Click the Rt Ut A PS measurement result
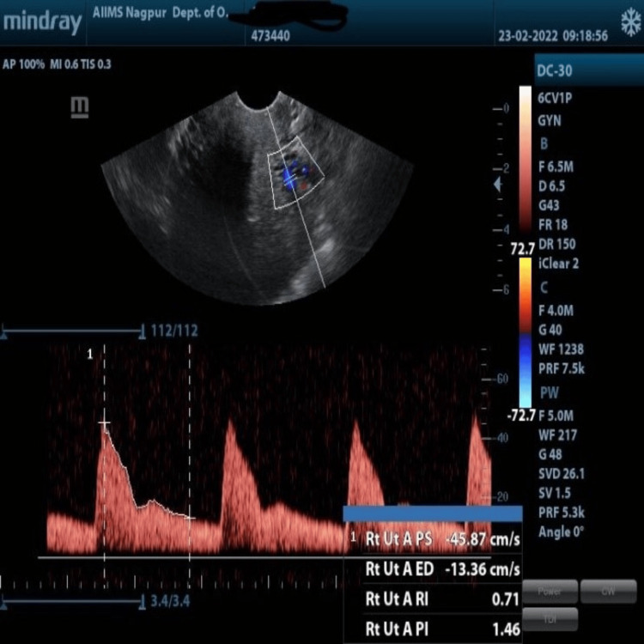 442,539
